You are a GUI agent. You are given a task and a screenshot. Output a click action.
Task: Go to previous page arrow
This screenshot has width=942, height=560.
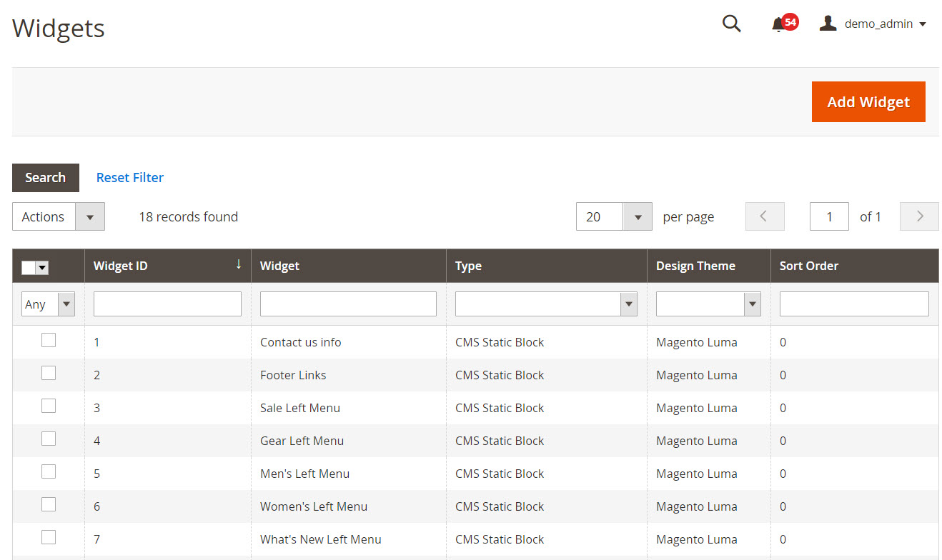765,216
